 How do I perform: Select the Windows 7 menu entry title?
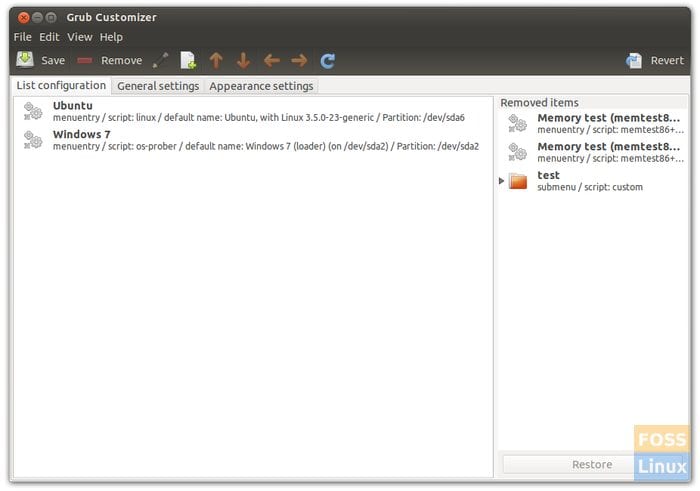[82, 134]
